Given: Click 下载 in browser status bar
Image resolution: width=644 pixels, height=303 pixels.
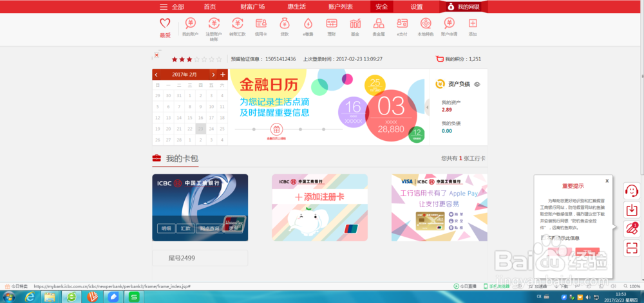Looking at the screenshot, I should click(562, 286).
